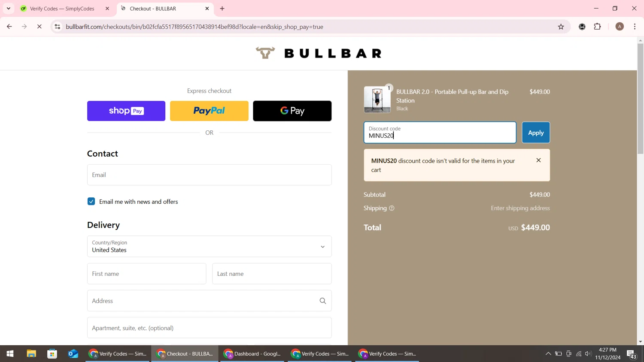Click the page vertical scrollbar
The width and height of the screenshot is (644, 362).
[640, 98]
